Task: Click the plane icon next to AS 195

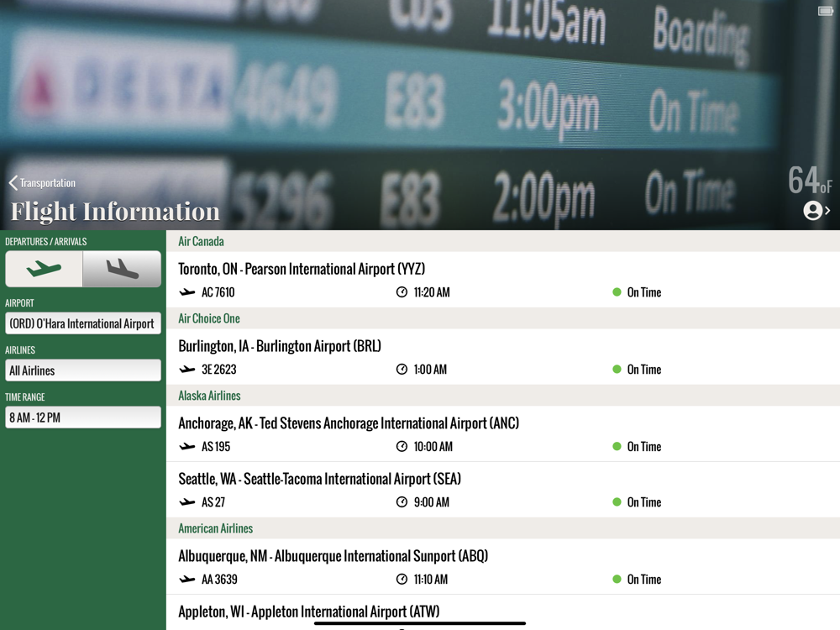Action: [187, 446]
